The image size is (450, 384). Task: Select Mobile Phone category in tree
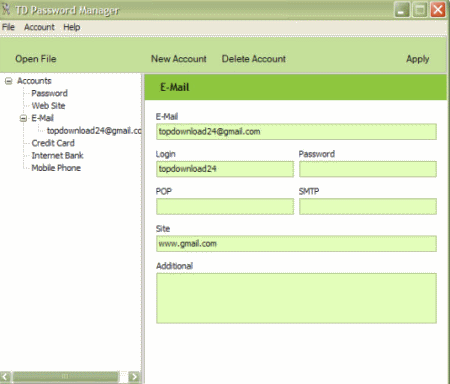click(56, 168)
